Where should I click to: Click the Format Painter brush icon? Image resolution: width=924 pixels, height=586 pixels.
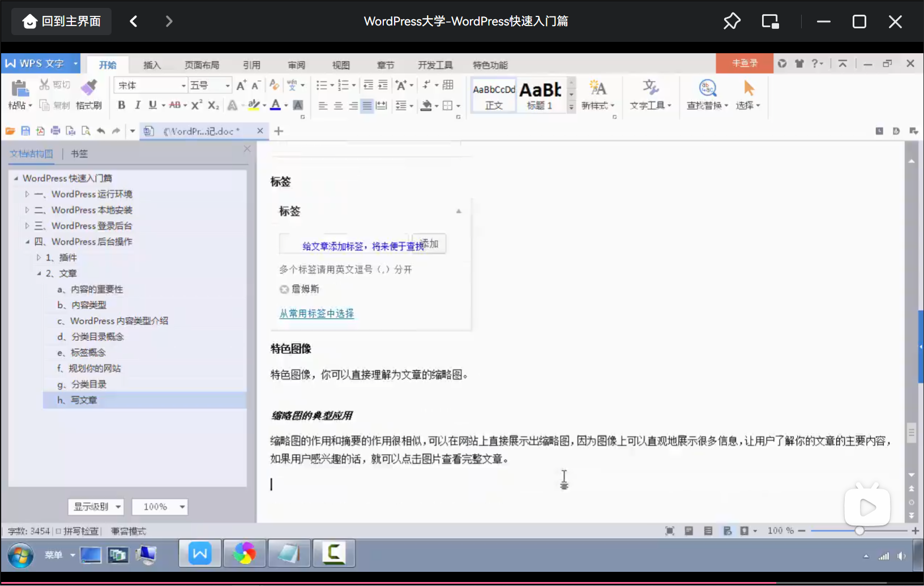click(x=88, y=87)
